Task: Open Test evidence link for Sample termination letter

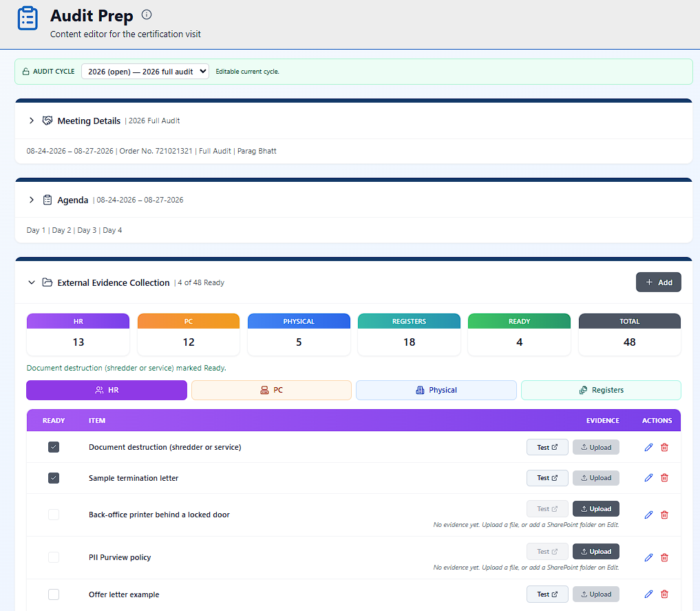Action: 547,478
